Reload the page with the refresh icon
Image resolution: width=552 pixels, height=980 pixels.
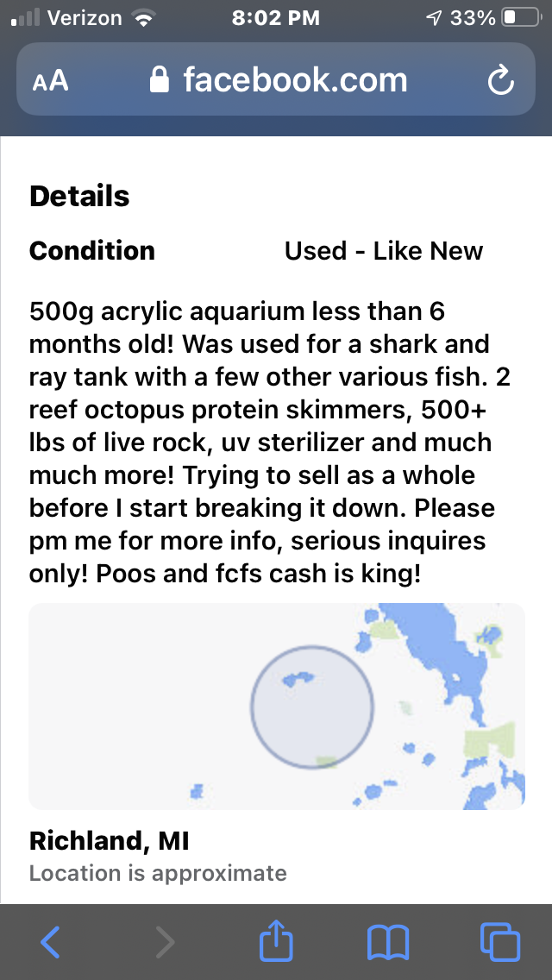click(500, 81)
